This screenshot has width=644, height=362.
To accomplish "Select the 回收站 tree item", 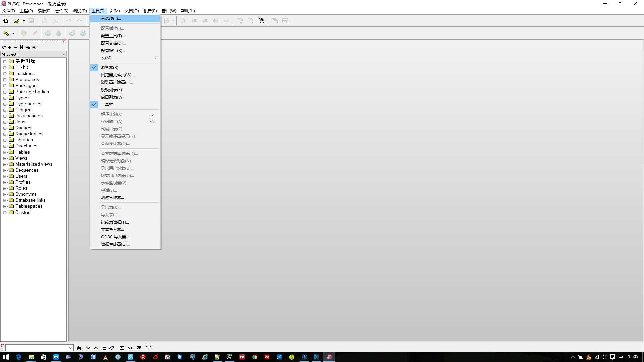I will [x=23, y=67].
